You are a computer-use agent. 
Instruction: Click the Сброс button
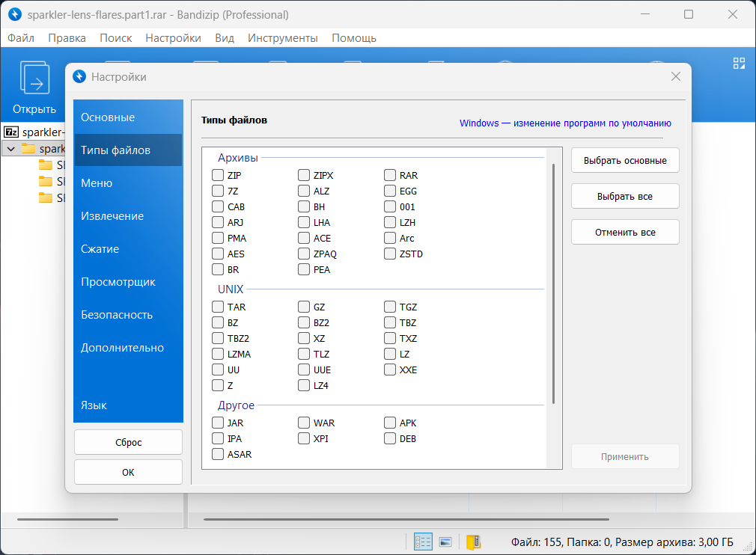[128, 442]
